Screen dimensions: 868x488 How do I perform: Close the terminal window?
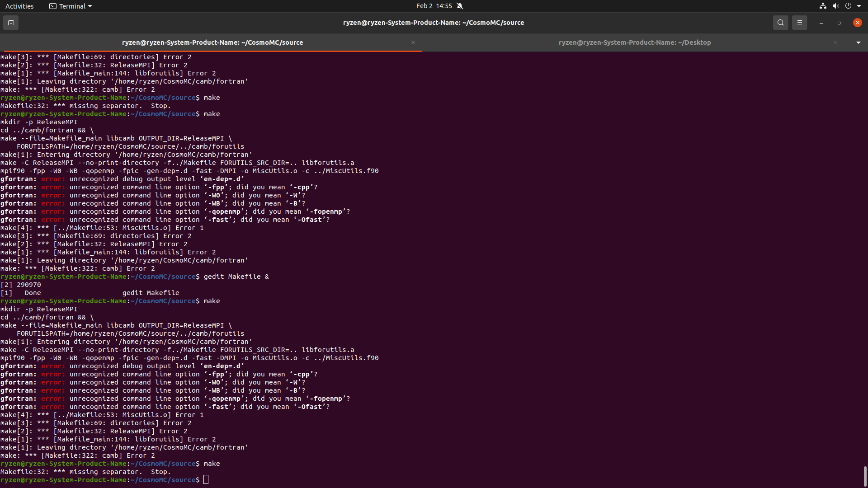click(x=857, y=23)
